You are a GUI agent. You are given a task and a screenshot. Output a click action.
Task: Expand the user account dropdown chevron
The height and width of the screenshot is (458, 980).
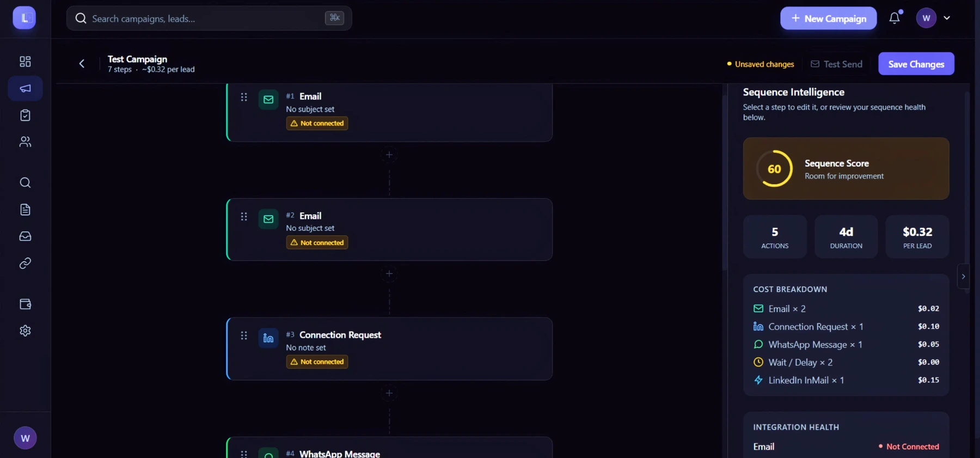tap(947, 18)
